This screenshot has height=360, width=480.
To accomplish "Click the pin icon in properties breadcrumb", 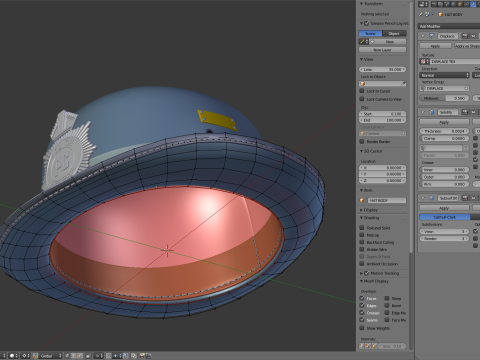I will [x=421, y=14].
